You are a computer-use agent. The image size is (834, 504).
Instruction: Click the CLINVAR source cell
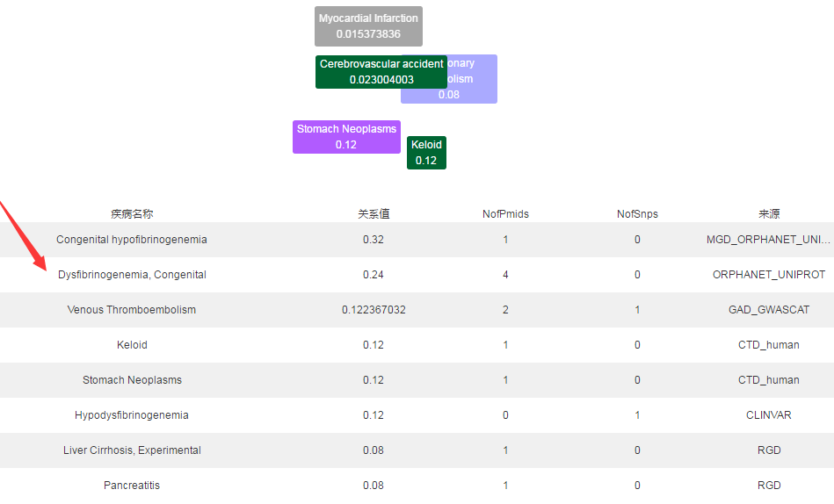[769, 415]
